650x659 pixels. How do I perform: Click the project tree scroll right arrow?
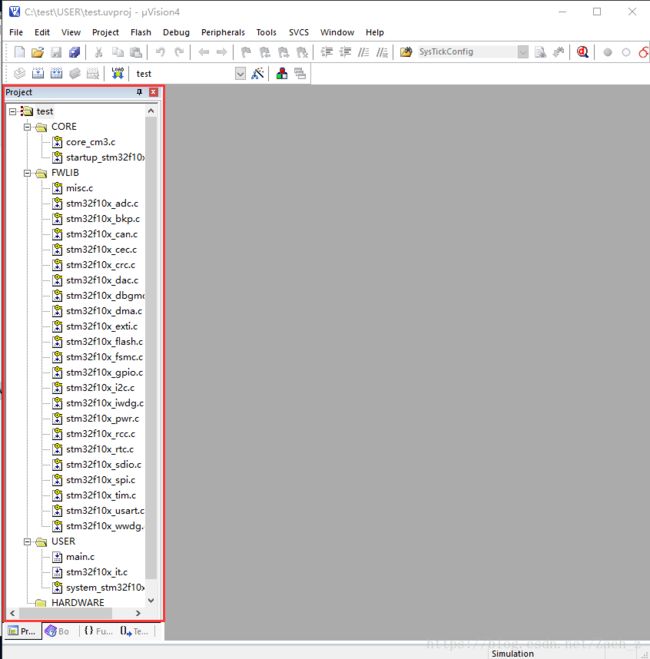click(138, 613)
